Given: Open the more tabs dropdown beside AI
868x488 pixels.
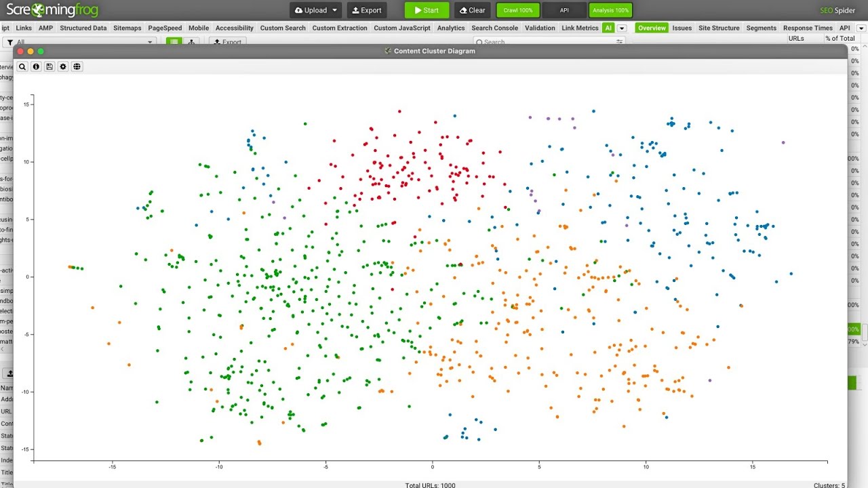Looking at the screenshot, I should click(x=622, y=28).
